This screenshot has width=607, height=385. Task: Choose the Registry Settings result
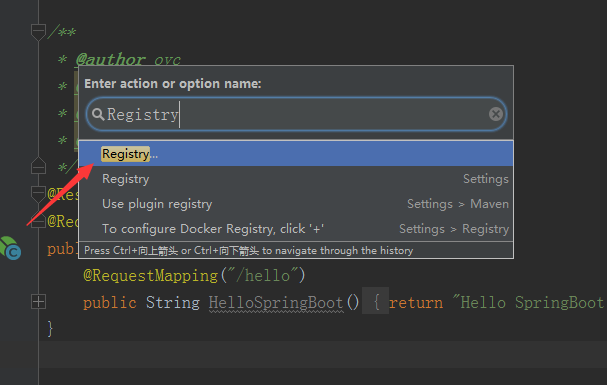pos(296,179)
